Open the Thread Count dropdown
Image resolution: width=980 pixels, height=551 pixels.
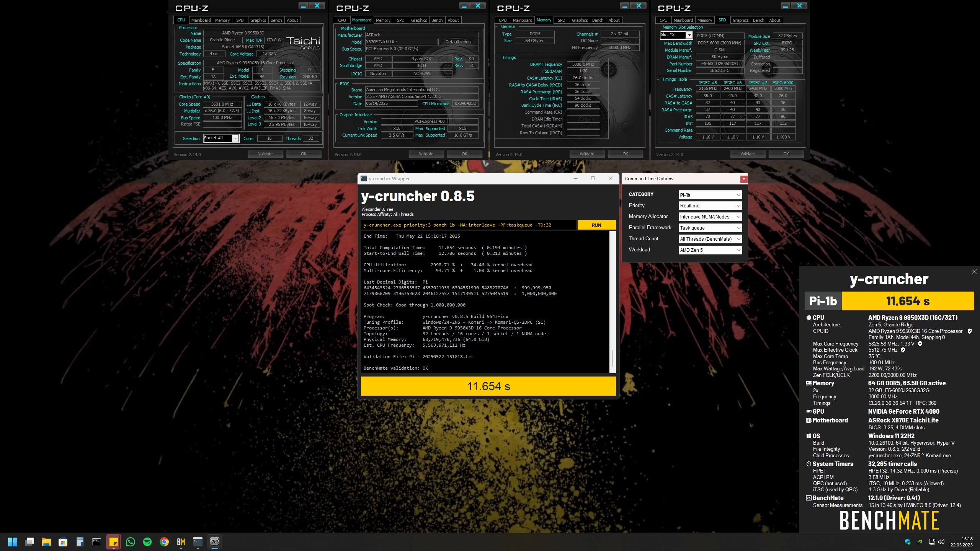tap(710, 239)
